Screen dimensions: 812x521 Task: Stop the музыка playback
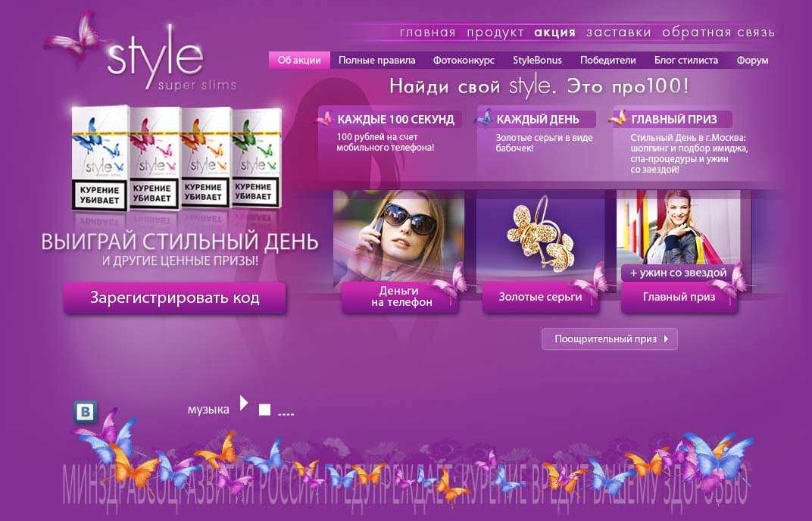click(264, 410)
